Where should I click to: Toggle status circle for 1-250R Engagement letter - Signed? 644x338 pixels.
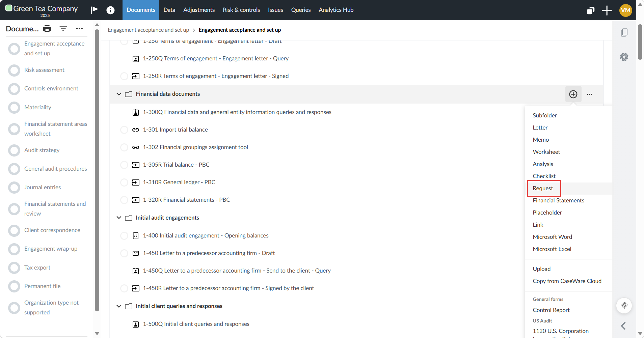124,76
